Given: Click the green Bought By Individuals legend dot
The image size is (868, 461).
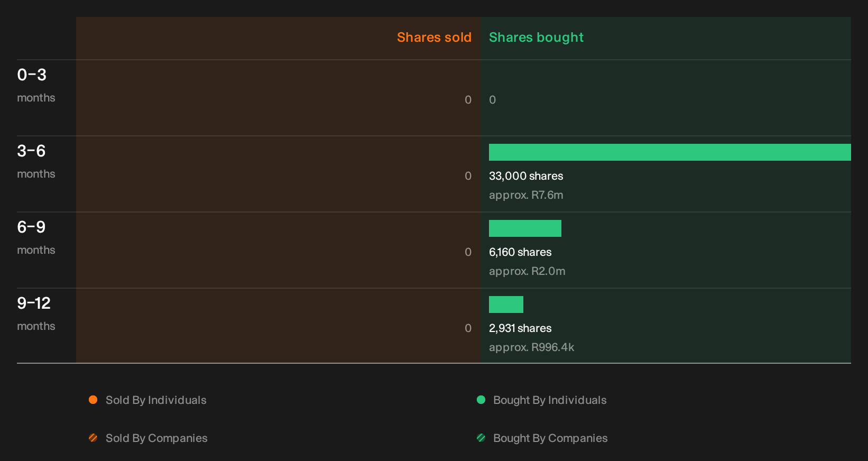Looking at the screenshot, I should (x=481, y=400).
